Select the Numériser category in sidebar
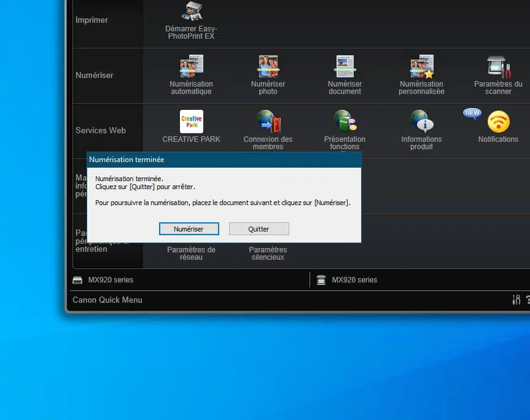 [x=95, y=75]
